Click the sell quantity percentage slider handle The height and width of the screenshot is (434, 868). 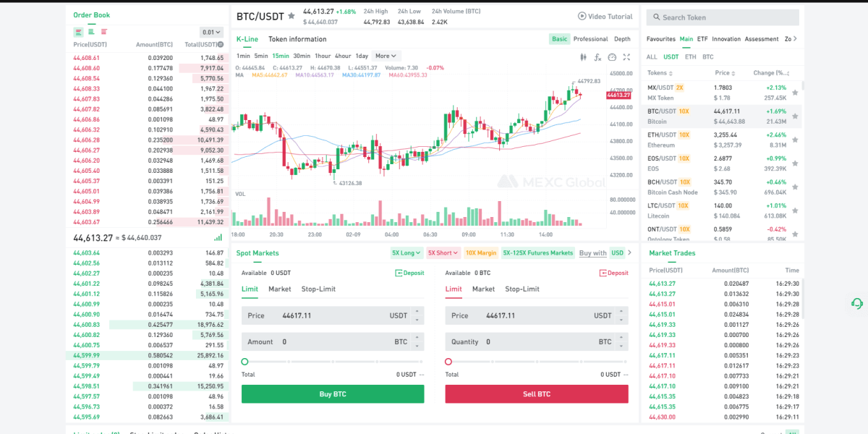pos(448,362)
